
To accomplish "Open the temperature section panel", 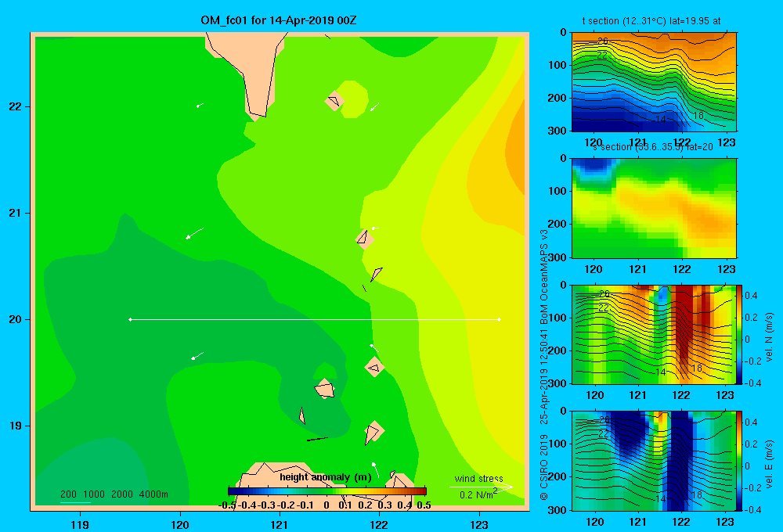I will tap(654, 82).
